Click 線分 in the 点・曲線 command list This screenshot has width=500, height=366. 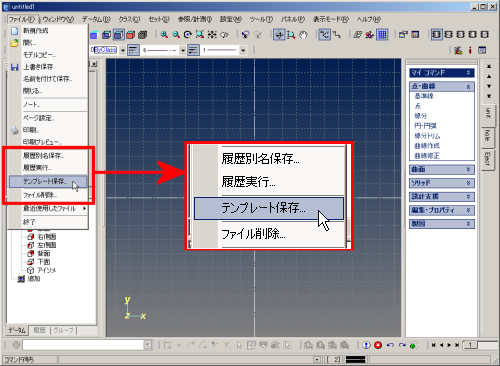(x=421, y=116)
